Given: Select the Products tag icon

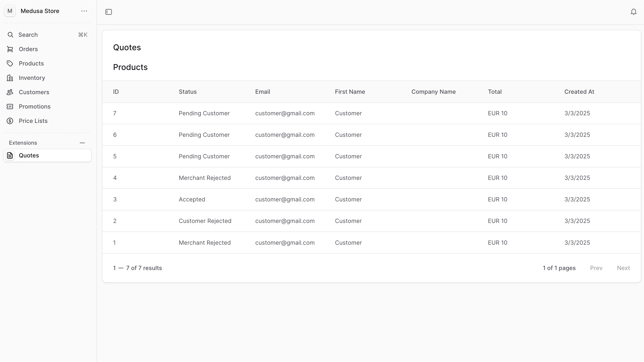Looking at the screenshot, I should tap(10, 63).
